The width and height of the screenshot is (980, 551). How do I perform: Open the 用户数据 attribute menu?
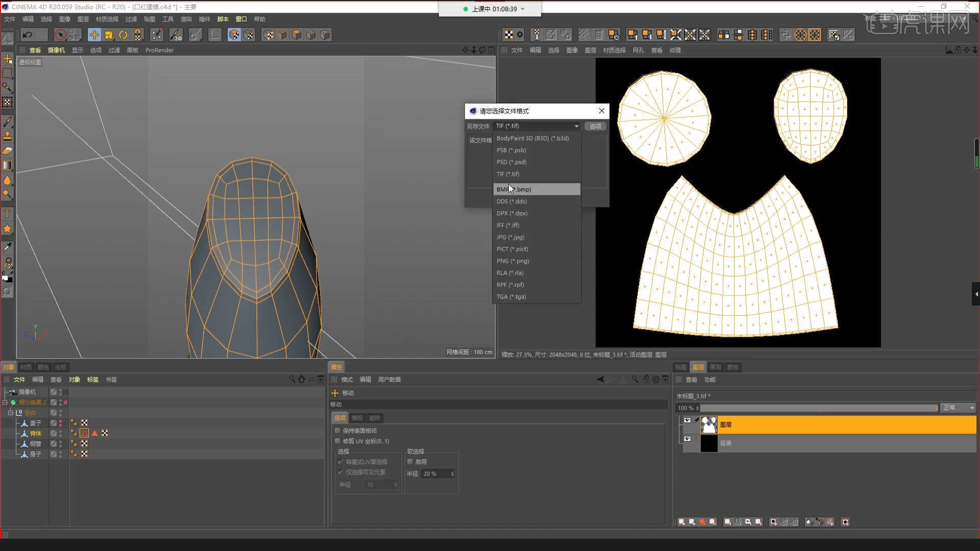(x=389, y=380)
